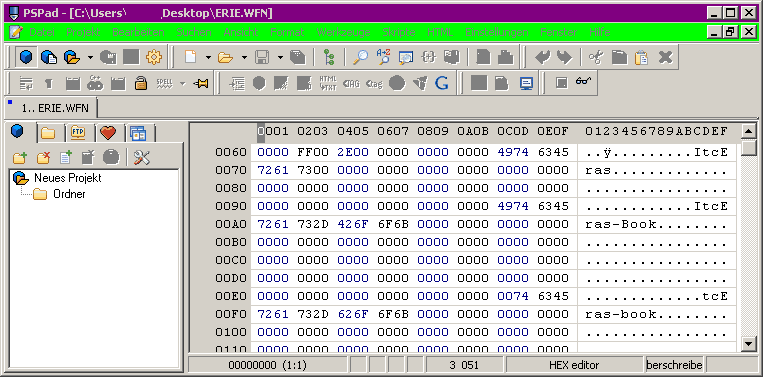The image size is (763, 377).
Task: Click the clipboard paste icon
Action: click(x=642, y=58)
